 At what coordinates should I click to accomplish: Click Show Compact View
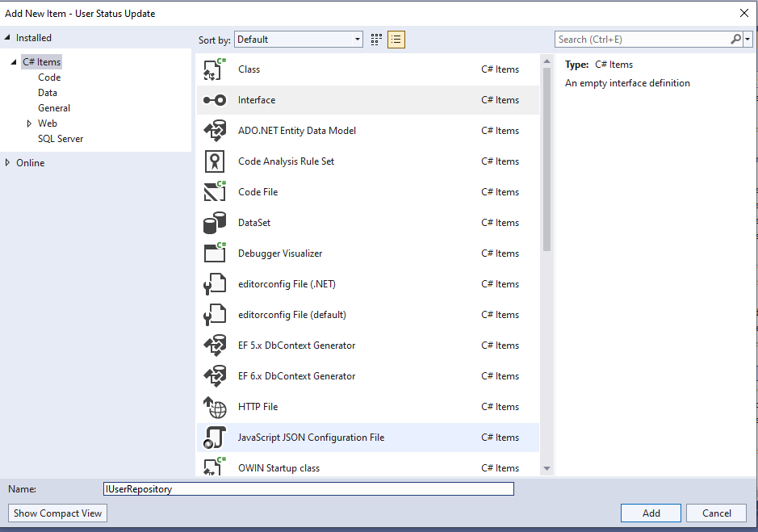[x=57, y=513]
